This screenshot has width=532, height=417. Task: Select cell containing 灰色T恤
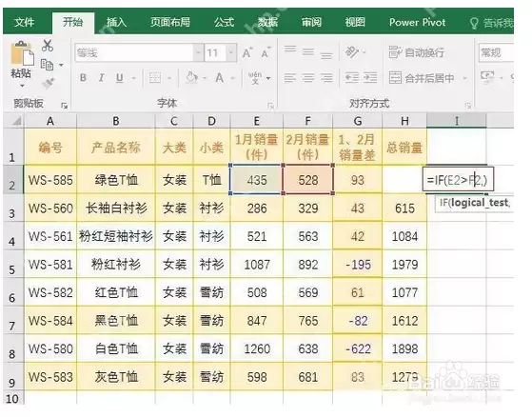click(116, 377)
